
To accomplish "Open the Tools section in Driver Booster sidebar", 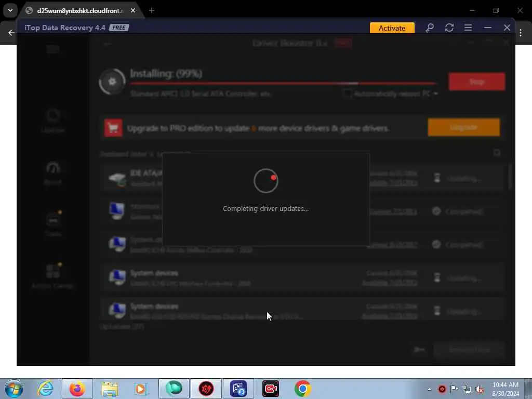I will [54, 223].
